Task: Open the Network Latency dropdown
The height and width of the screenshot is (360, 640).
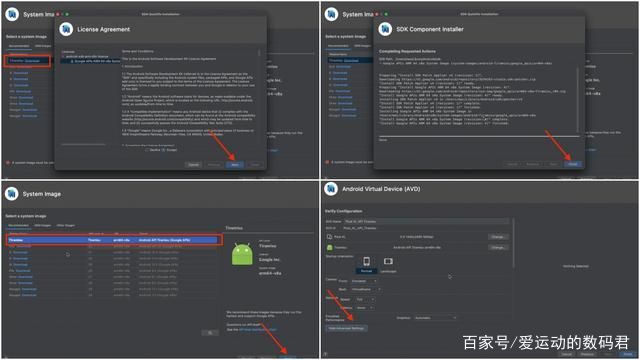Action: pos(364,307)
